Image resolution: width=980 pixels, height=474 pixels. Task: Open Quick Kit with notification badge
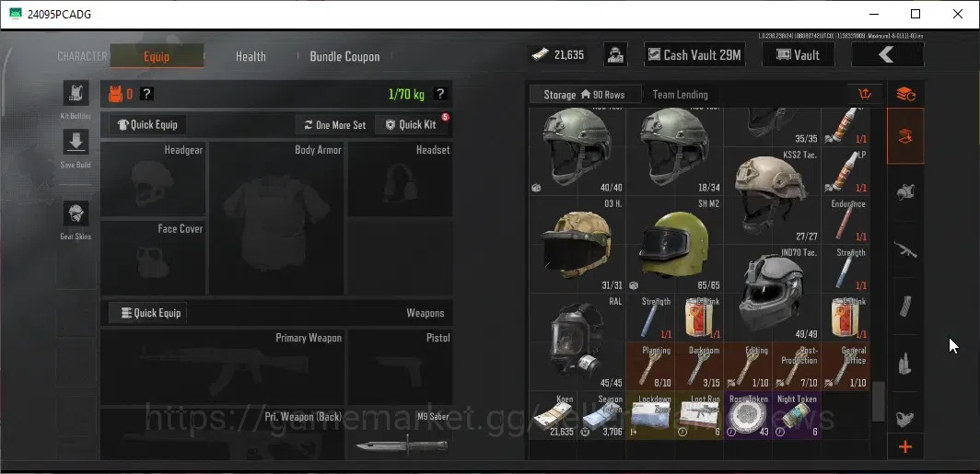[411, 125]
